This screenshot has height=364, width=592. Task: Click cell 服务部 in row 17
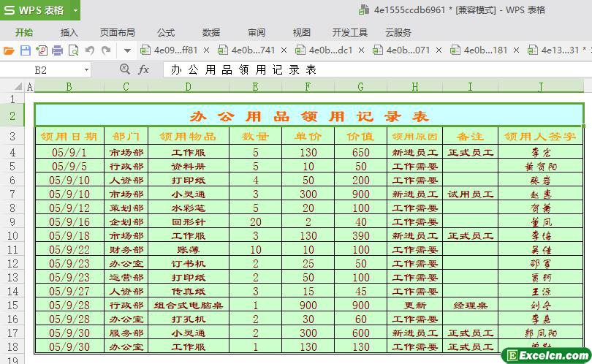(x=126, y=333)
